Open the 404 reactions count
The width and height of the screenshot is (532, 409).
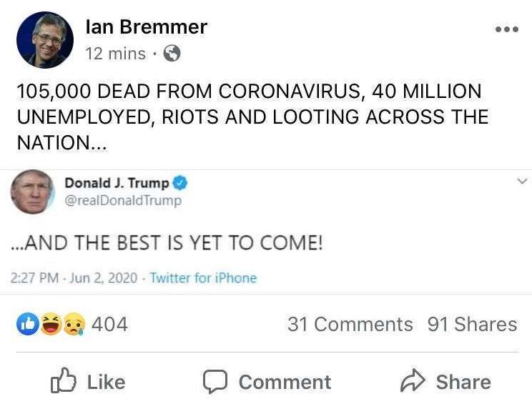109,325
